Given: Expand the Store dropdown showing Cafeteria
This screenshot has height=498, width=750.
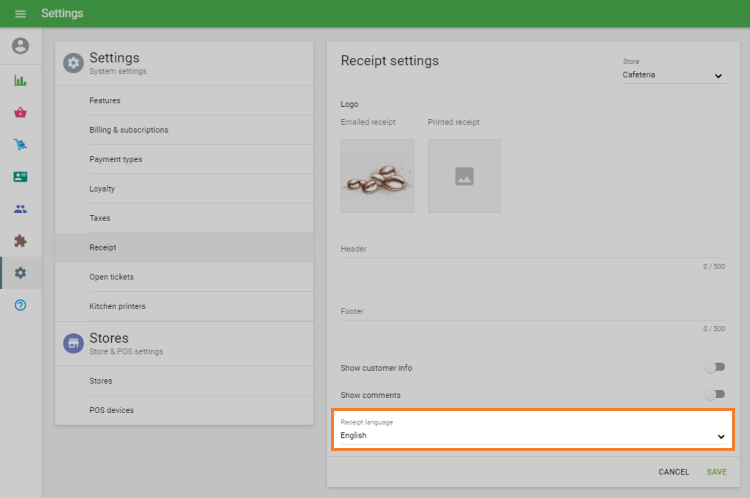Looking at the screenshot, I should coord(672,75).
